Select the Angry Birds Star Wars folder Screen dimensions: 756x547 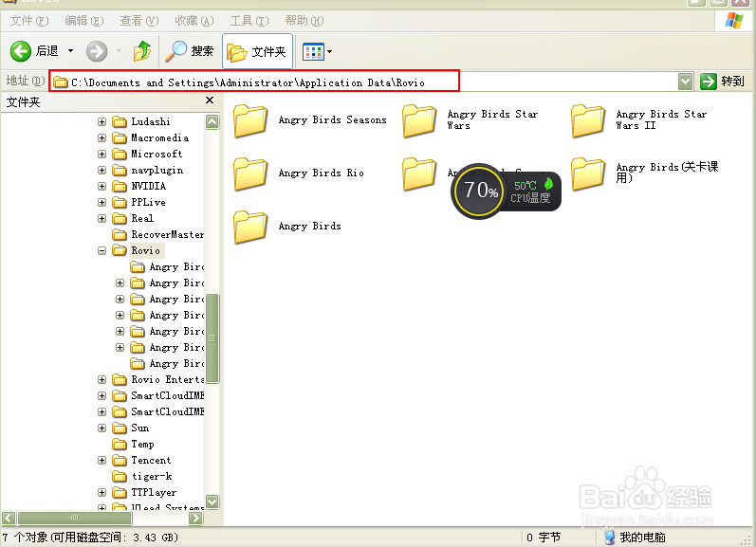pos(470,120)
